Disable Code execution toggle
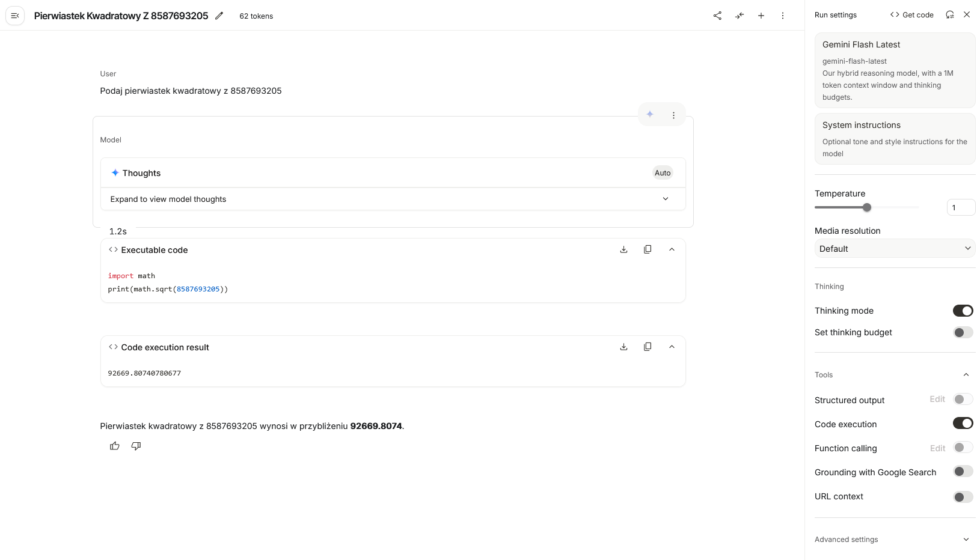This screenshot has height=560, width=980. [x=963, y=423]
